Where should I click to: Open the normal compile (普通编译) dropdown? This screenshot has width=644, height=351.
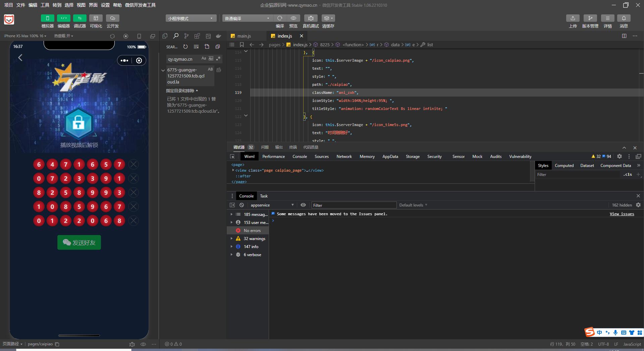(247, 18)
